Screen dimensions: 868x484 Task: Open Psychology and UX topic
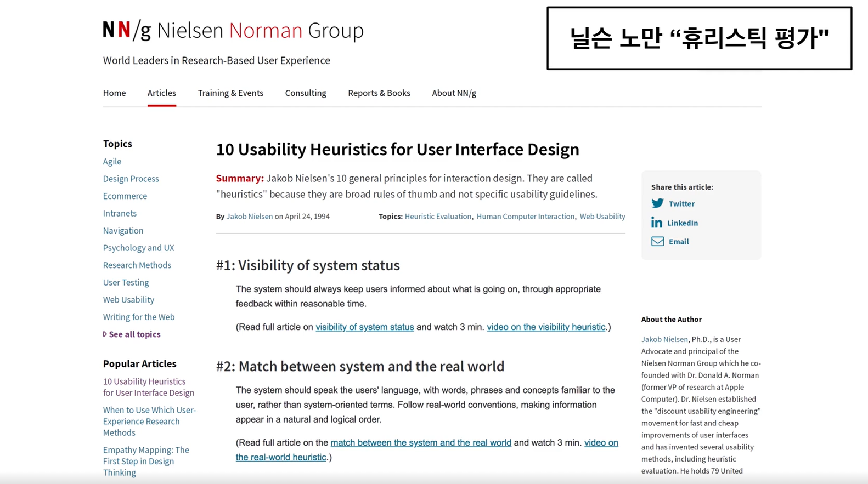click(x=138, y=248)
